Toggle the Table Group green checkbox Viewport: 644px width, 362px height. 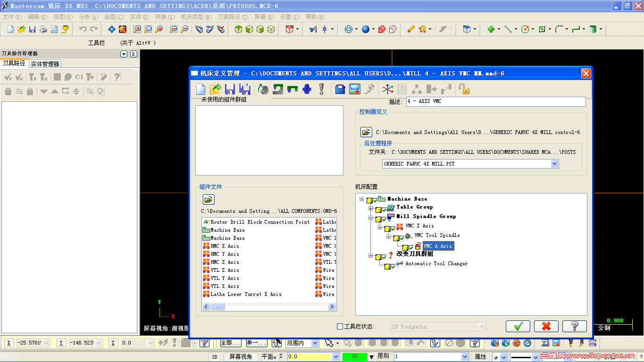click(384, 209)
